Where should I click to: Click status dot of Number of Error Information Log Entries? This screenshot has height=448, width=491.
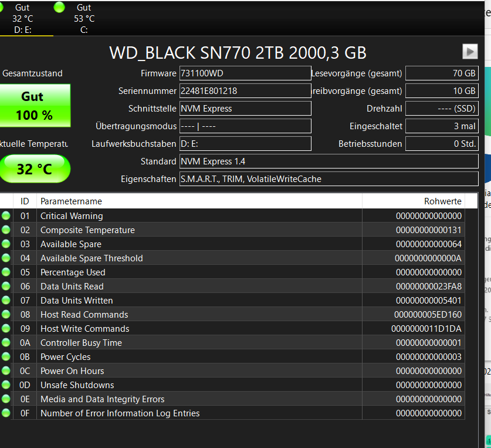[x=6, y=413]
